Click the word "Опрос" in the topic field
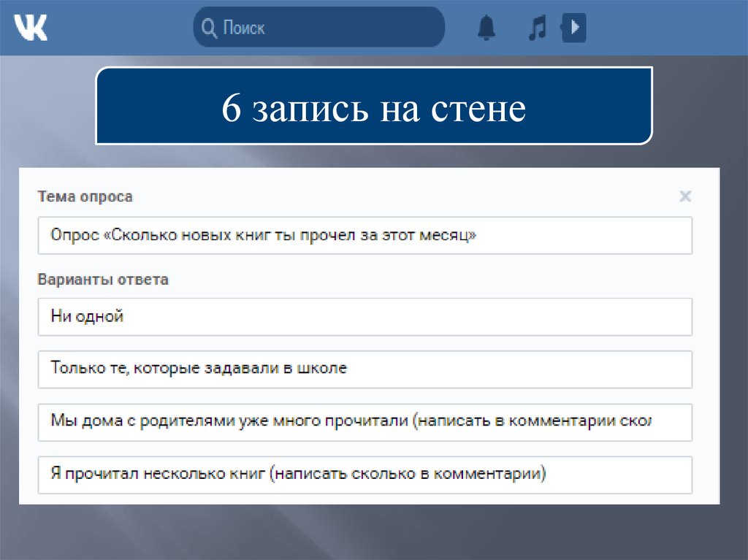 click(x=71, y=236)
